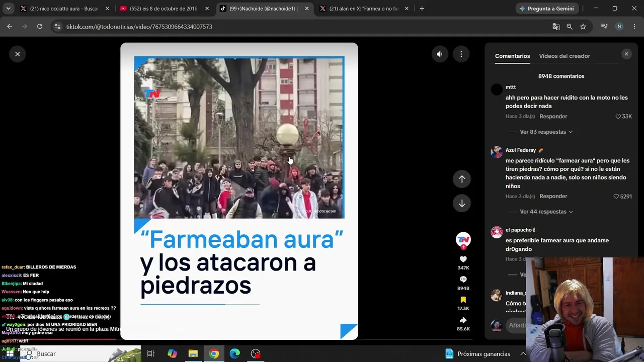Open the video's three-dot options menu
The height and width of the screenshot is (362, 644).
[x=461, y=54]
